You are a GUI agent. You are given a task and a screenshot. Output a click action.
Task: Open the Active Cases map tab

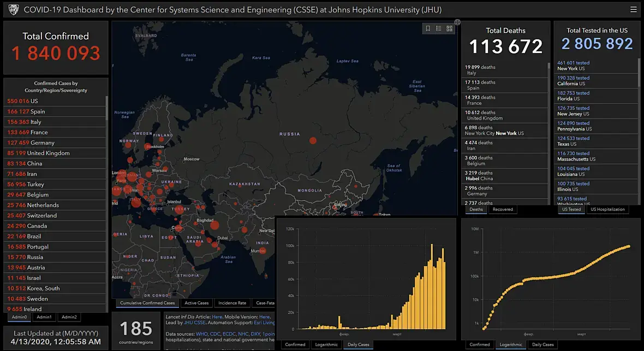coord(196,303)
